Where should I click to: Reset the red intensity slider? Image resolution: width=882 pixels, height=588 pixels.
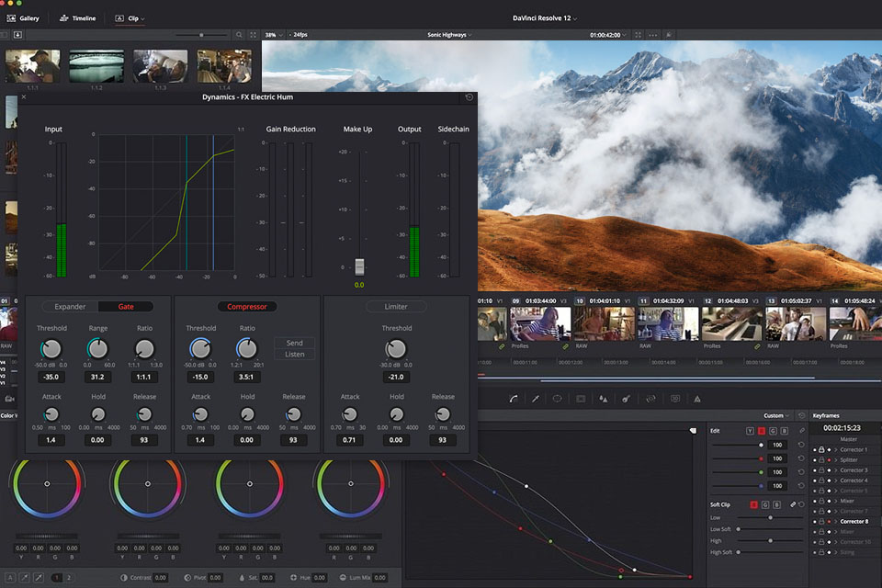click(x=801, y=458)
